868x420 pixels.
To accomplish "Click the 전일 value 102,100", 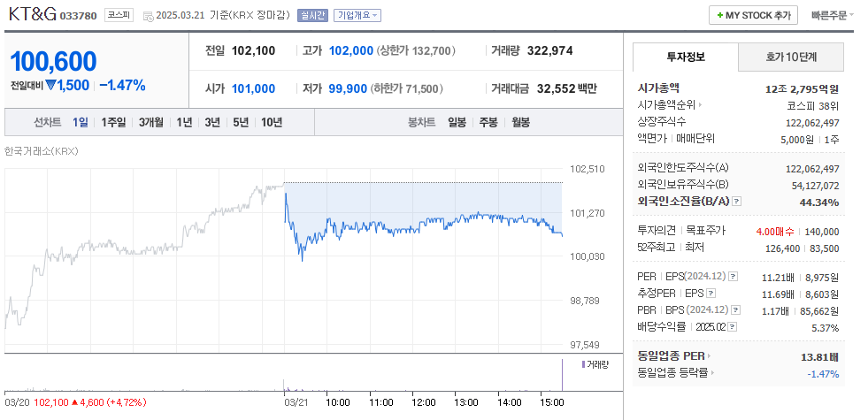I will [253, 51].
